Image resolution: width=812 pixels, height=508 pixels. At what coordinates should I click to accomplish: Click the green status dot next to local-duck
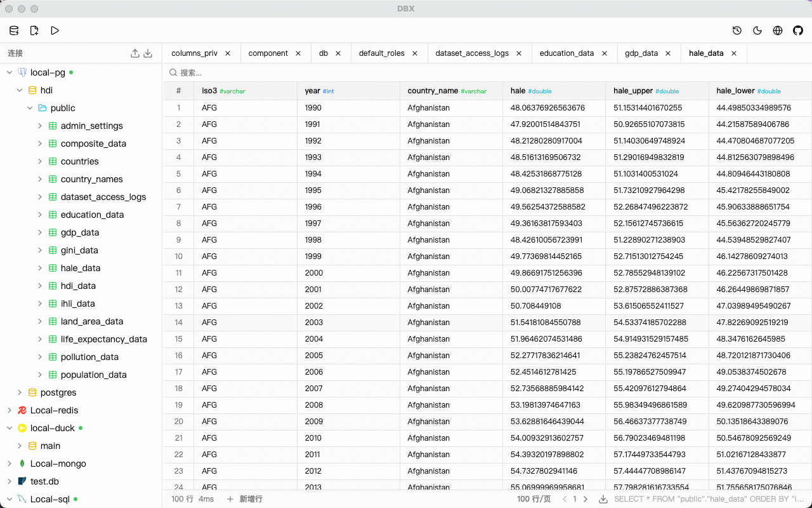[x=82, y=428]
